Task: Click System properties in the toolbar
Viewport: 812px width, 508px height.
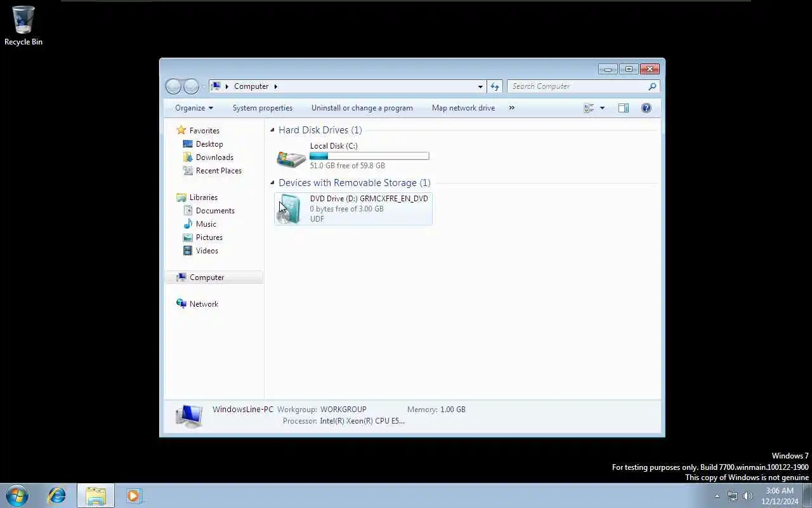Action: coord(263,108)
